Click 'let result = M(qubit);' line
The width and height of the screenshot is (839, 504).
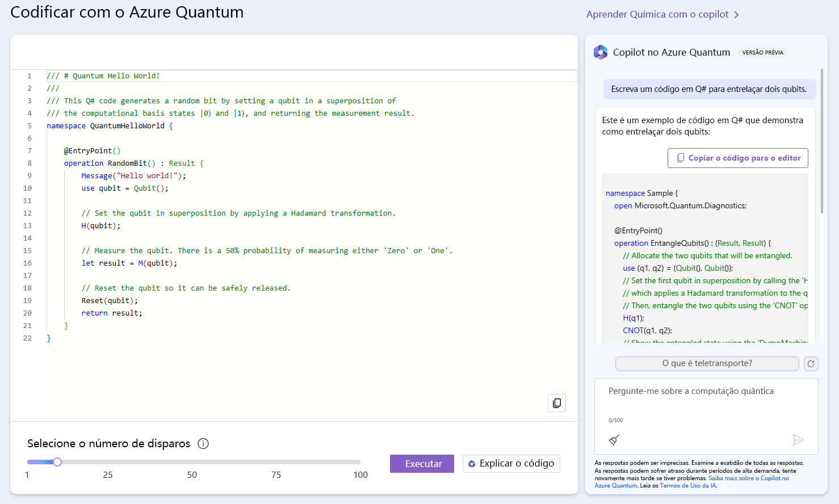pyautogui.click(x=129, y=263)
